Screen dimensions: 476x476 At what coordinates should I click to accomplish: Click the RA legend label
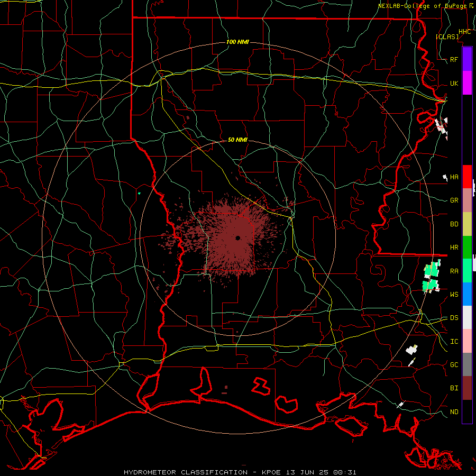(x=454, y=271)
